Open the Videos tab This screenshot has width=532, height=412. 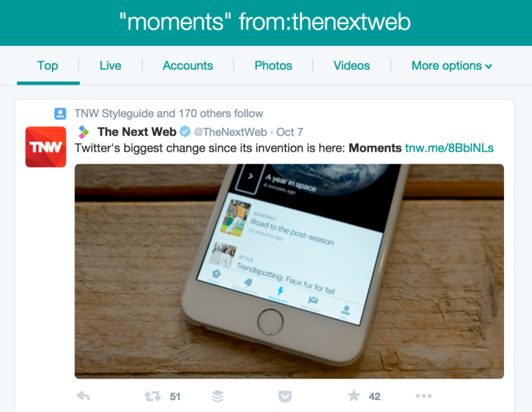pyautogui.click(x=352, y=65)
